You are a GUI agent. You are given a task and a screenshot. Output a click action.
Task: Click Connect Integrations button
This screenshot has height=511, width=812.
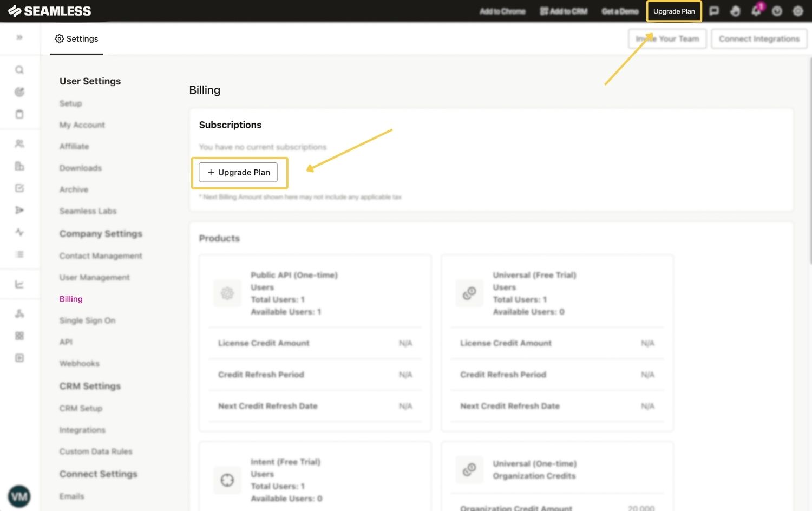tap(759, 39)
